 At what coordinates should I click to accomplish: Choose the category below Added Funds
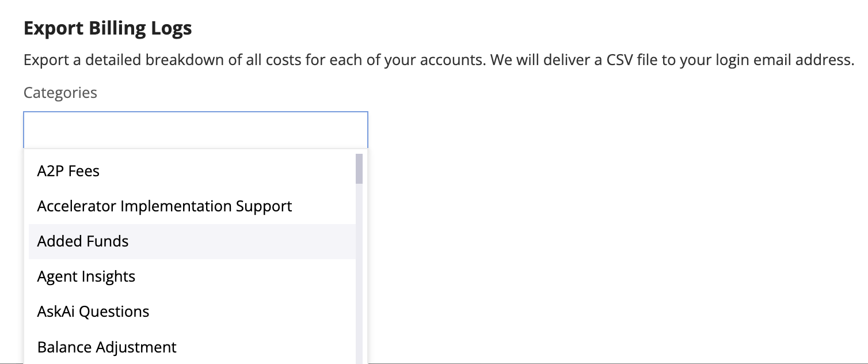tap(86, 276)
